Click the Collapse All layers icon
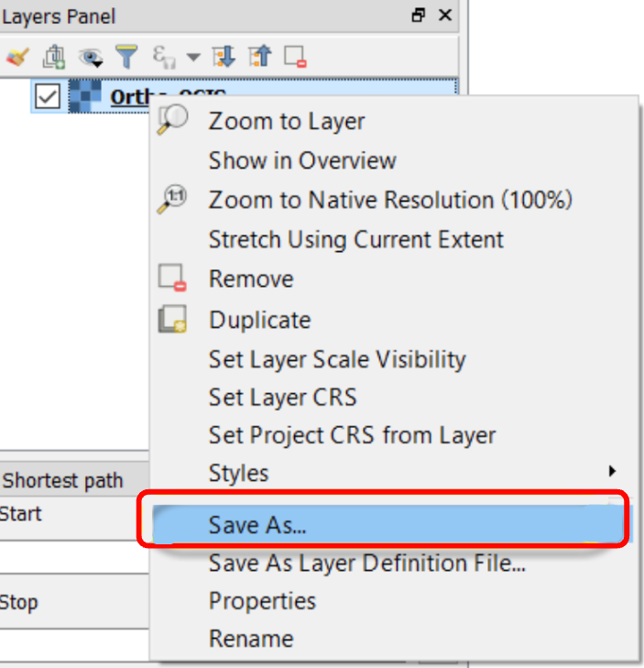 pyautogui.click(x=260, y=58)
